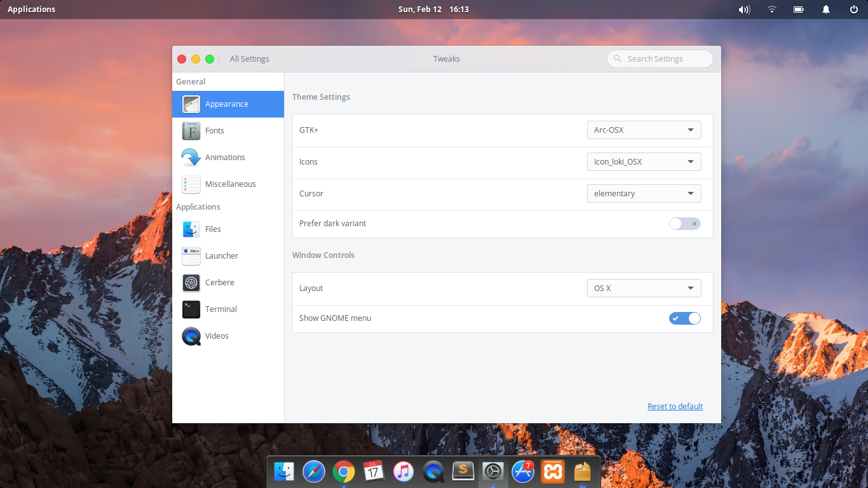Launch Safari compass icon in dock

pyautogui.click(x=314, y=471)
